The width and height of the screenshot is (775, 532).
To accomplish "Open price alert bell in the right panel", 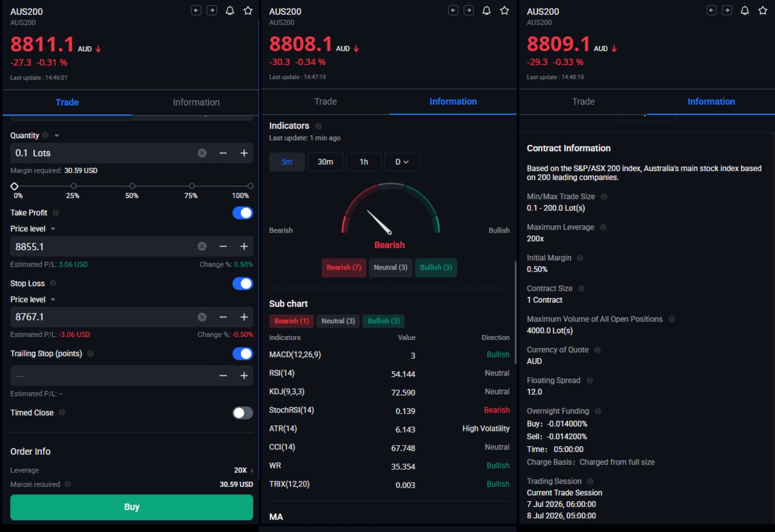I will [745, 10].
